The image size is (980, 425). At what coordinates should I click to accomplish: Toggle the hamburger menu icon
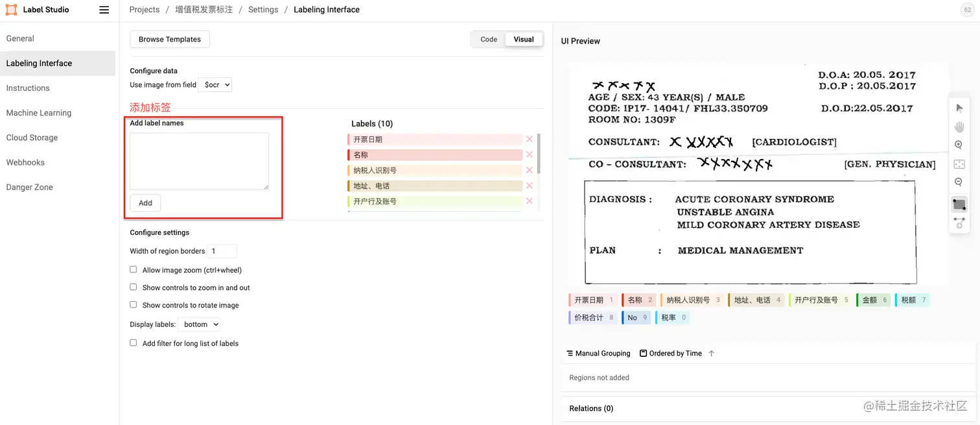point(104,10)
